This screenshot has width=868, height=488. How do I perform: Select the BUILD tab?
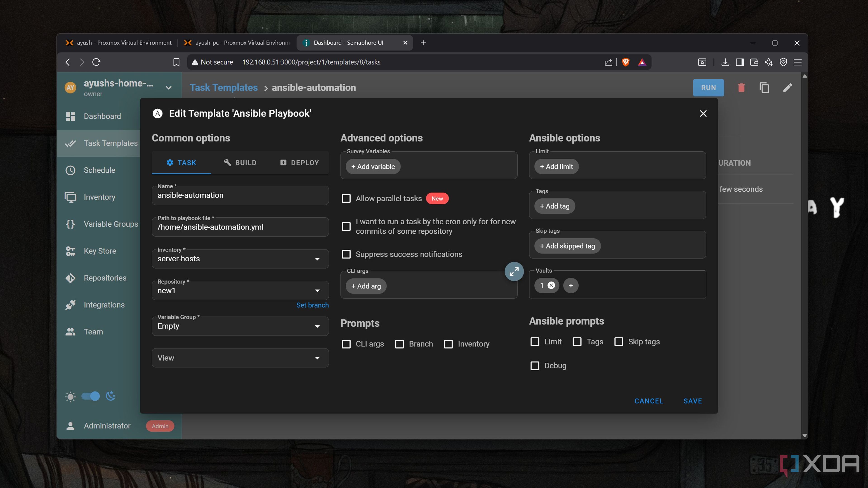pos(240,163)
